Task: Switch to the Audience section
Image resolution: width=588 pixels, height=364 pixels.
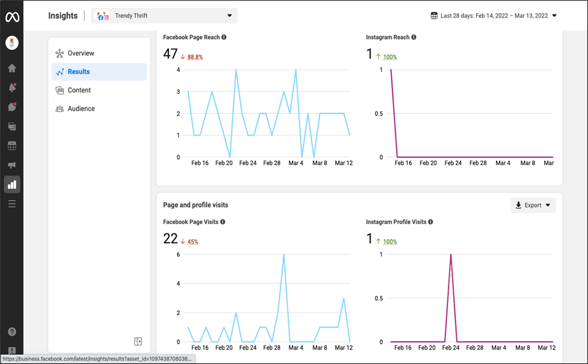Action: [81, 109]
